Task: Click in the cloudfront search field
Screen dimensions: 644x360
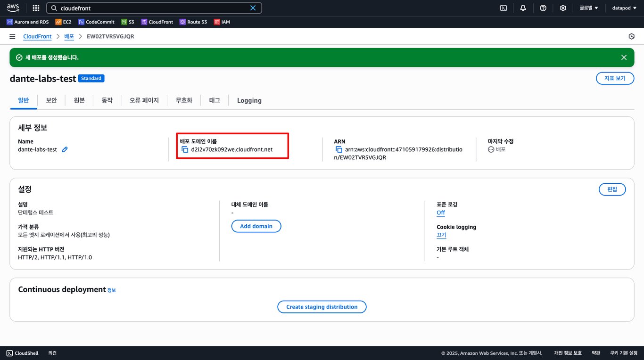Action: [151, 8]
